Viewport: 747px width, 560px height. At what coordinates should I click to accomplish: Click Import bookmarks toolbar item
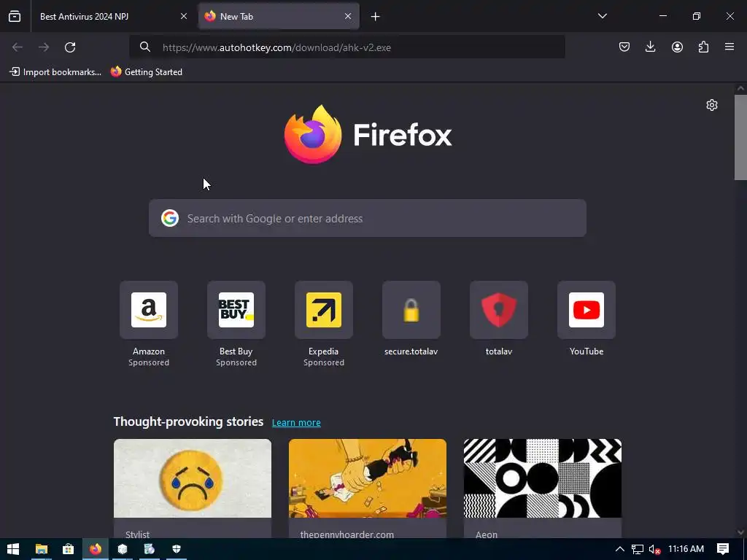(55, 72)
